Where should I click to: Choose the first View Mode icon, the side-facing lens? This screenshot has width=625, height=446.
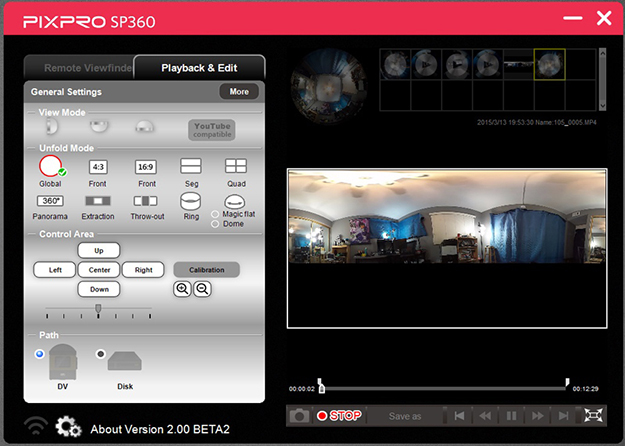52,127
